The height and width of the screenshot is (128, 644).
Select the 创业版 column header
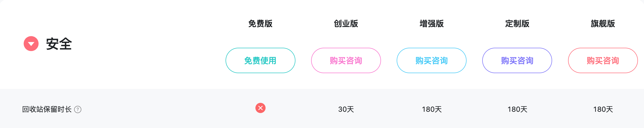[x=346, y=24]
